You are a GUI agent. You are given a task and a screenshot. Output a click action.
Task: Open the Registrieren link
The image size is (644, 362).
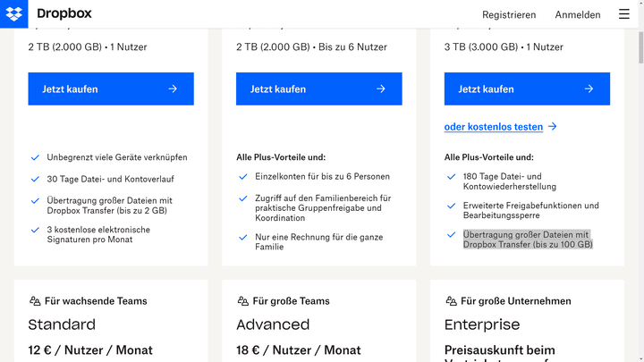(509, 15)
